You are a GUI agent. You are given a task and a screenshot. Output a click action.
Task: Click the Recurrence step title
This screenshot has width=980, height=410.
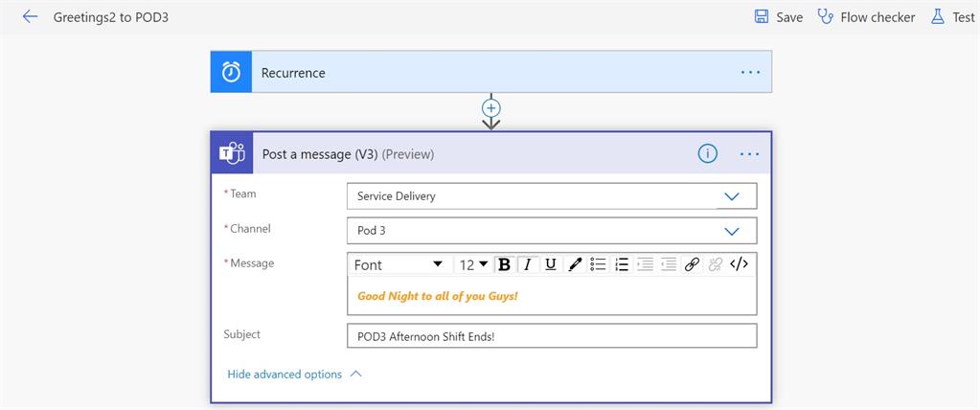tap(293, 73)
